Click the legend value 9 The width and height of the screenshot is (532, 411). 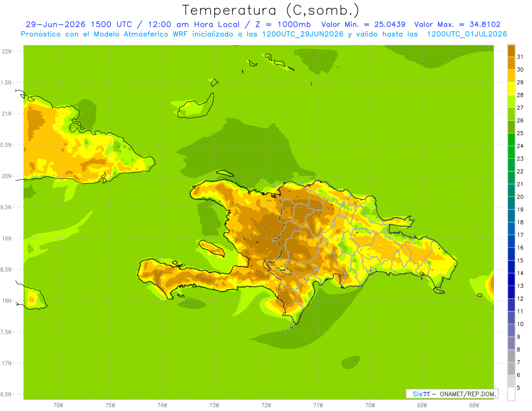(x=519, y=337)
